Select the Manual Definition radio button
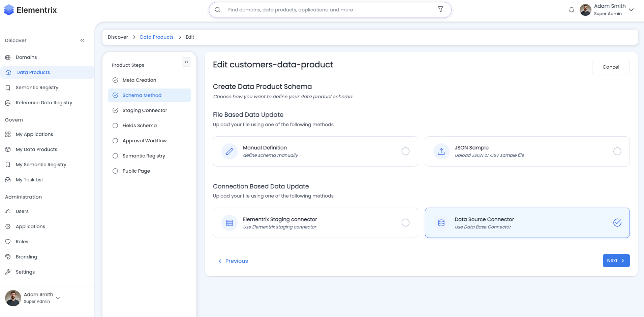This screenshot has height=317, width=644. pos(405,151)
